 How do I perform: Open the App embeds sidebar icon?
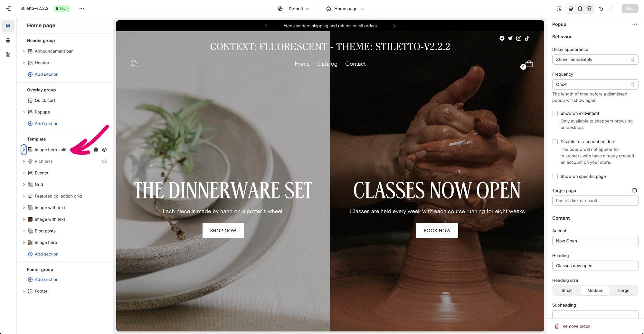click(8, 54)
